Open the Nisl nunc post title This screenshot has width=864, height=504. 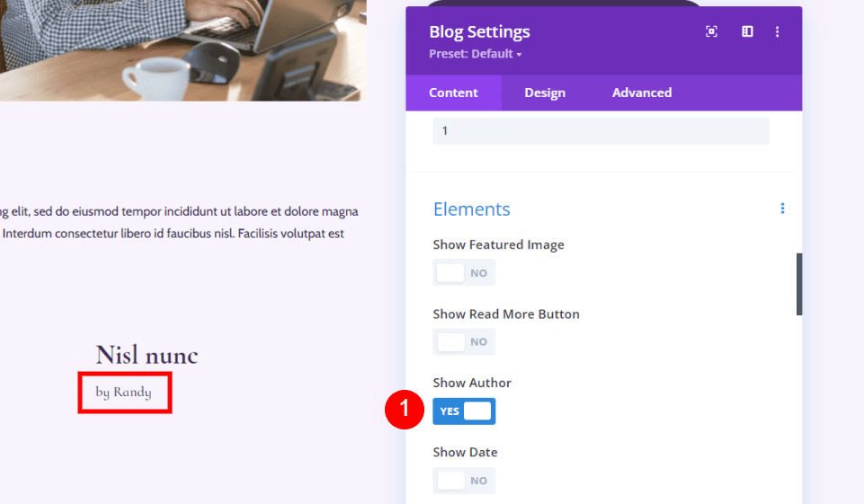click(147, 356)
